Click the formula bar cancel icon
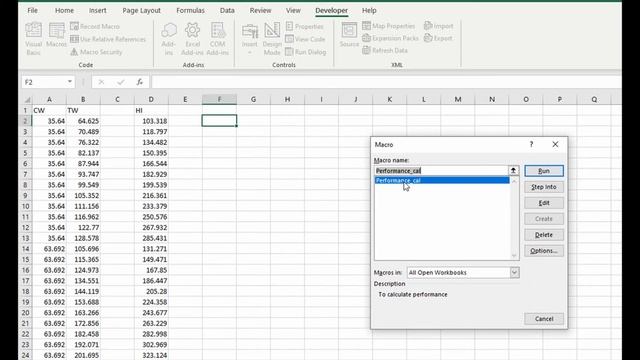Viewport: 640px width, 360px height. click(x=101, y=82)
